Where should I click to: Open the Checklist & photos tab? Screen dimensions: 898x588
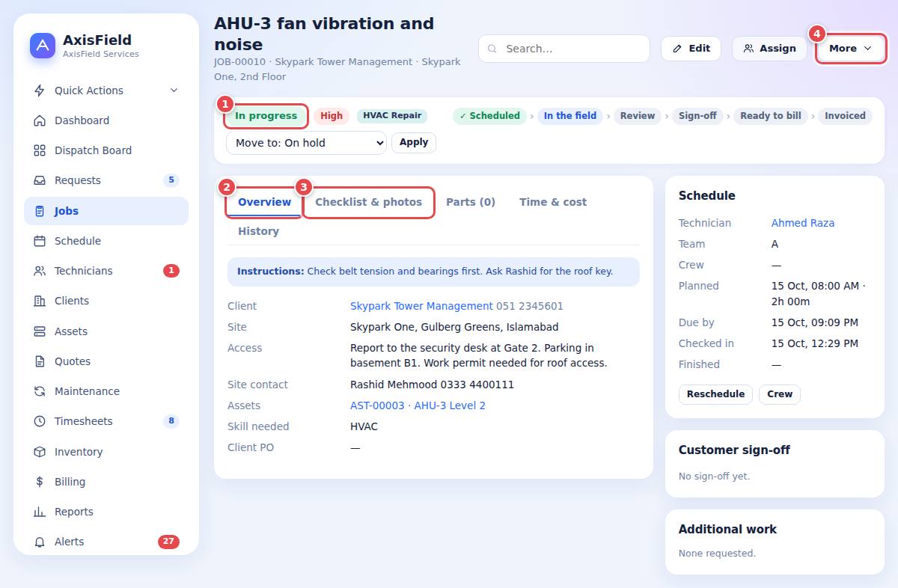pyautogui.click(x=368, y=202)
